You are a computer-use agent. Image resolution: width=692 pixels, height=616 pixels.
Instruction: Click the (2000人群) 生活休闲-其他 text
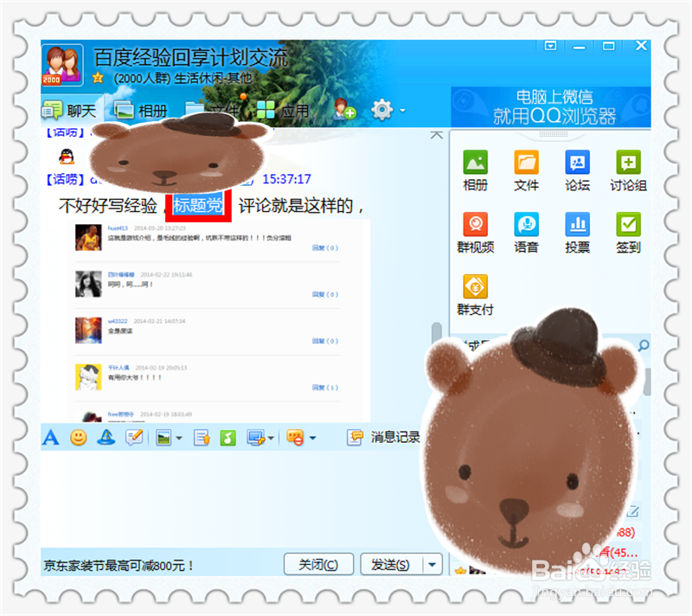[x=183, y=79]
